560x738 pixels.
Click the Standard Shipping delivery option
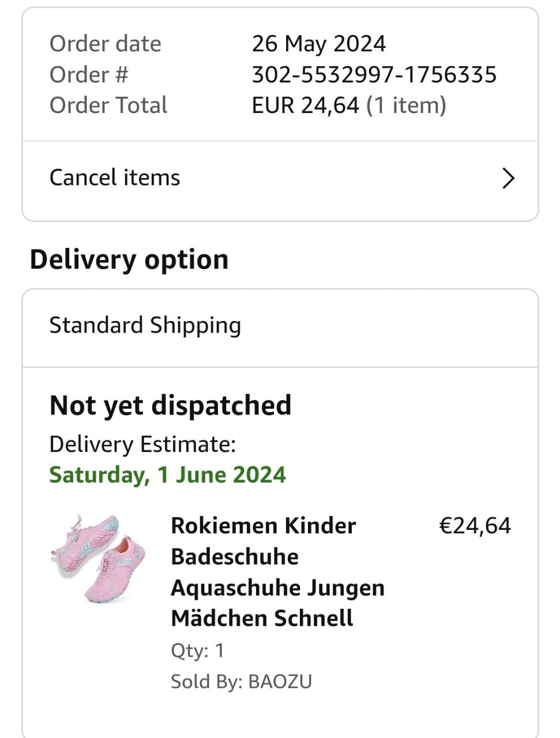pyautogui.click(x=145, y=325)
